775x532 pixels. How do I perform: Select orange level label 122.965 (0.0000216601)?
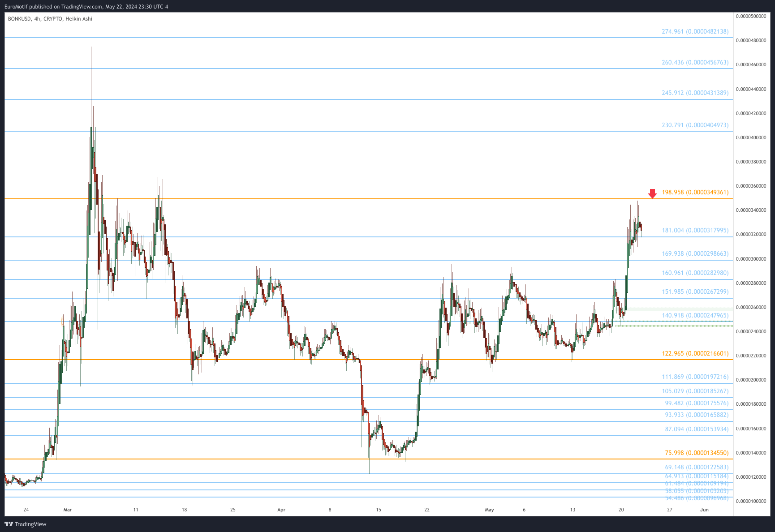[695, 353]
